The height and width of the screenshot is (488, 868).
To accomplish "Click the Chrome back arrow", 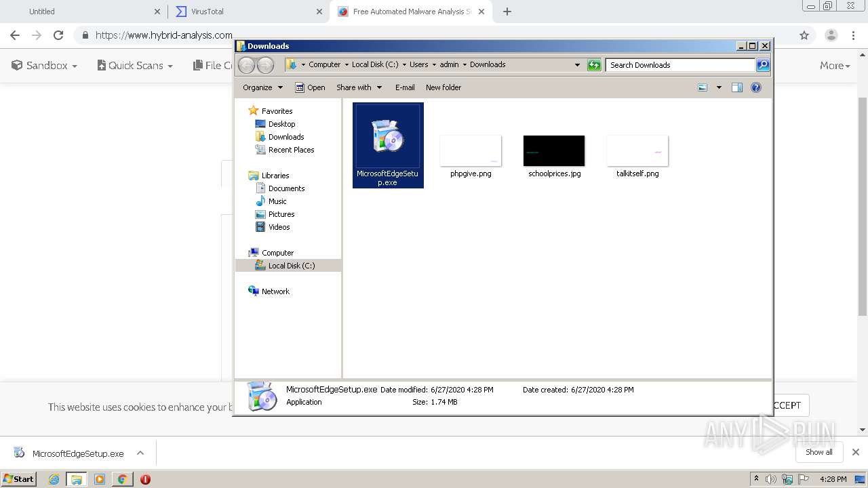I will tap(15, 35).
